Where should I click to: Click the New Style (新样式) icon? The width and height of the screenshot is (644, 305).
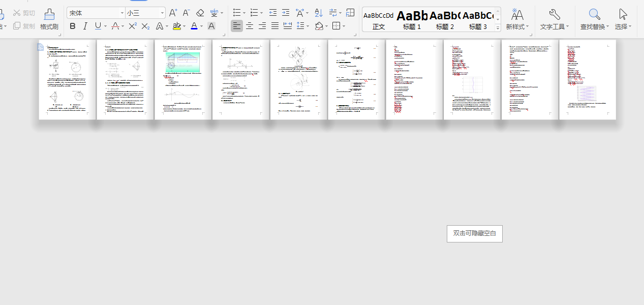pyautogui.click(x=517, y=14)
